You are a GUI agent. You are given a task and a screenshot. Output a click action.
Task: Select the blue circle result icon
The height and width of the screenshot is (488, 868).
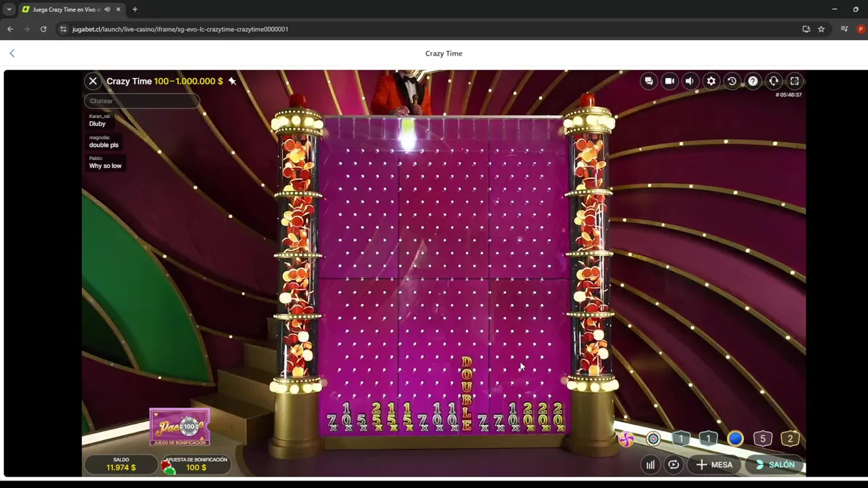[x=735, y=439]
